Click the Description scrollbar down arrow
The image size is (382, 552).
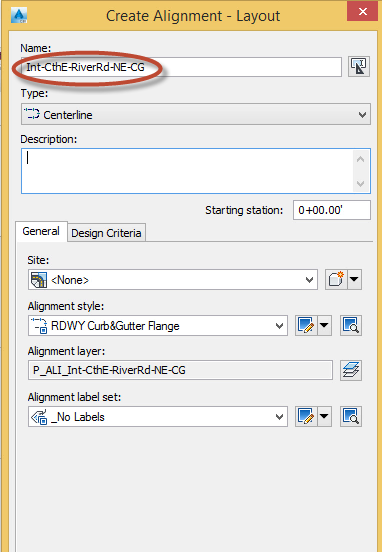[361, 183]
